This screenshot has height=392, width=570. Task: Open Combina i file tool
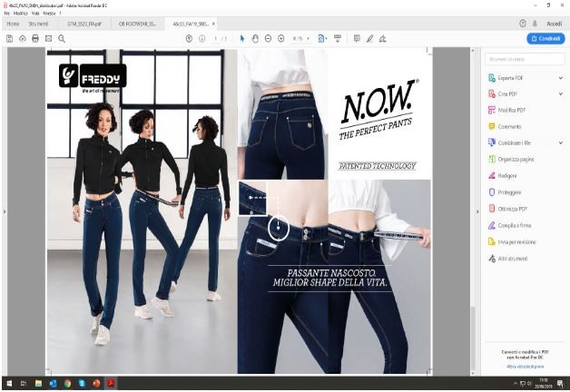pyautogui.click(x=514, y=142)
